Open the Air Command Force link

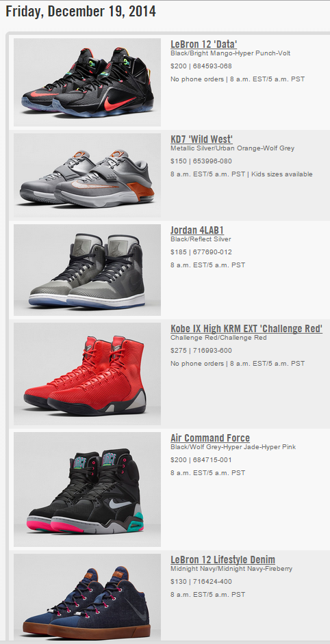click(x=210, y=438)
